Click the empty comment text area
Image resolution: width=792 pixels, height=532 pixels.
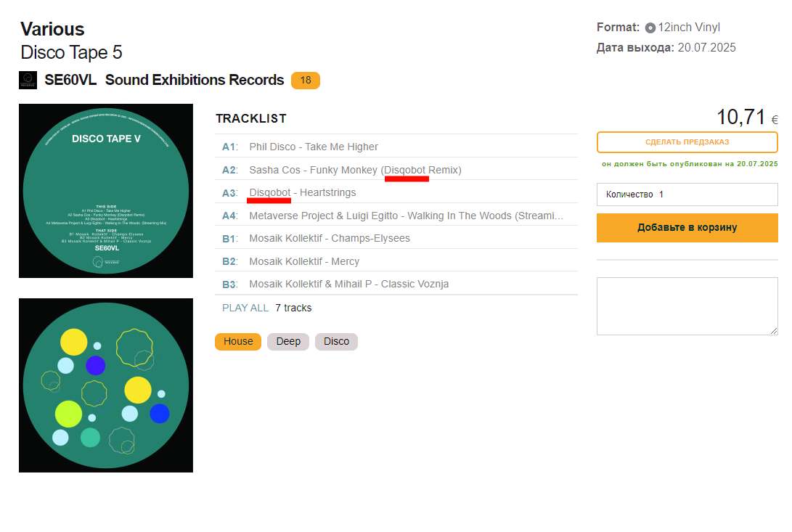click(x=687, y=306)
